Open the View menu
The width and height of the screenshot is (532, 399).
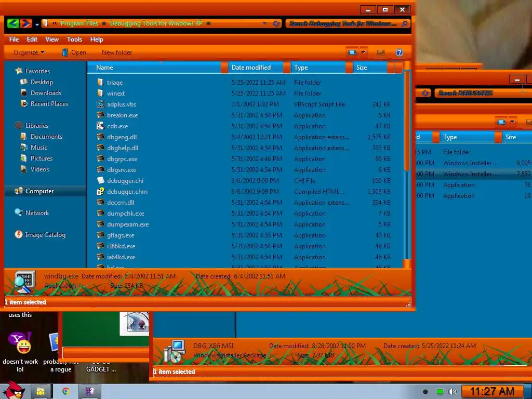coord(52,39)
